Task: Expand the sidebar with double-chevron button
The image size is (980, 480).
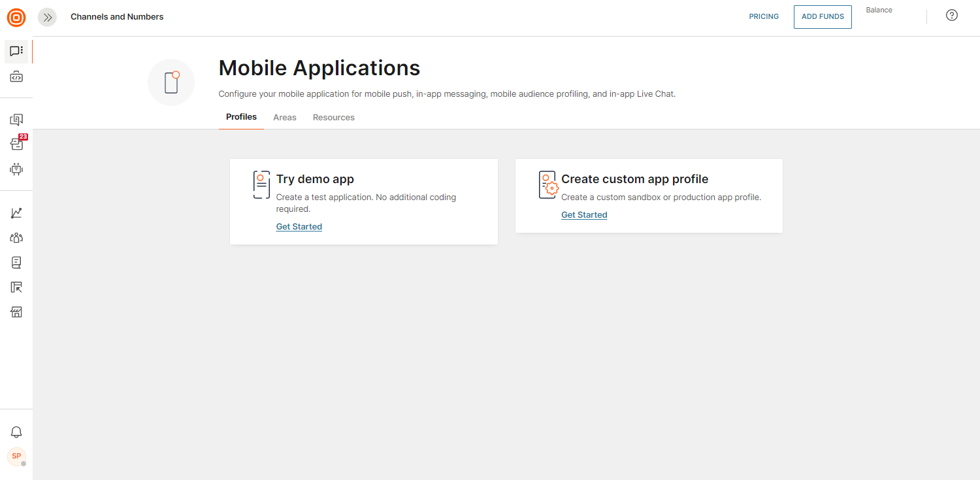Action: (47, 18)
